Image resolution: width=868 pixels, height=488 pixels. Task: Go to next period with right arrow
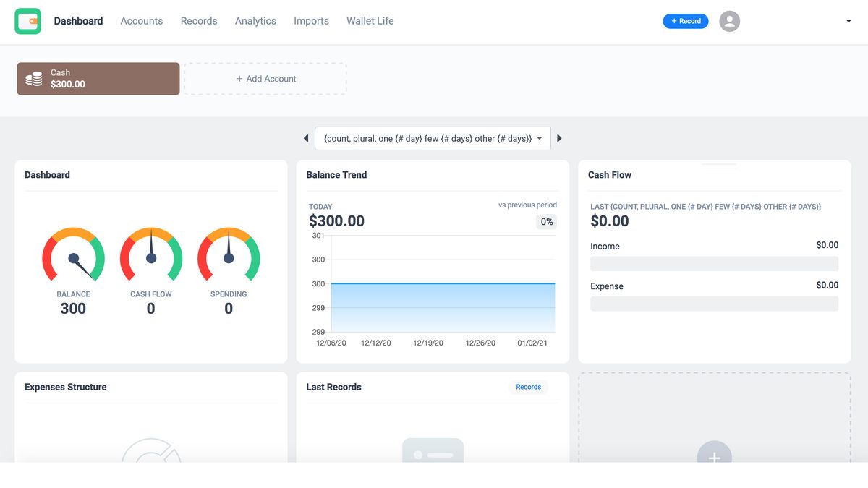point(560,138)
